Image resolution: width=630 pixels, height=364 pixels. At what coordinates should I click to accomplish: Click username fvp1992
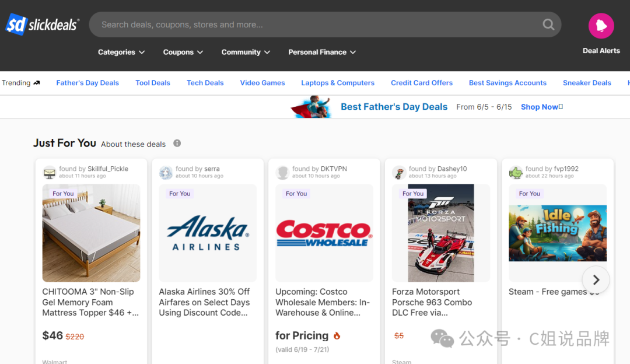[566, 169]
